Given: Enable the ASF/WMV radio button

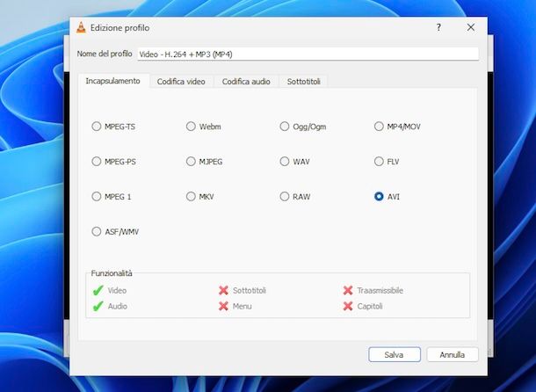Looking at the screenshot, I should [x=97, y=232].
